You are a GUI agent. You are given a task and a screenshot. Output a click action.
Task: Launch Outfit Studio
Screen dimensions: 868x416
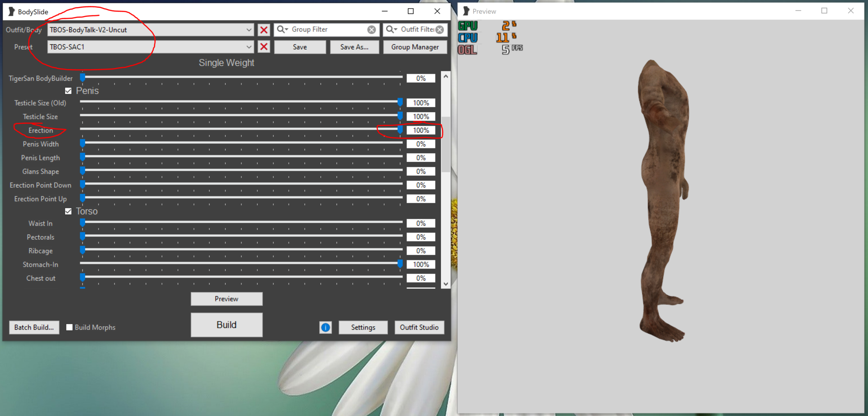pos(419,327)
